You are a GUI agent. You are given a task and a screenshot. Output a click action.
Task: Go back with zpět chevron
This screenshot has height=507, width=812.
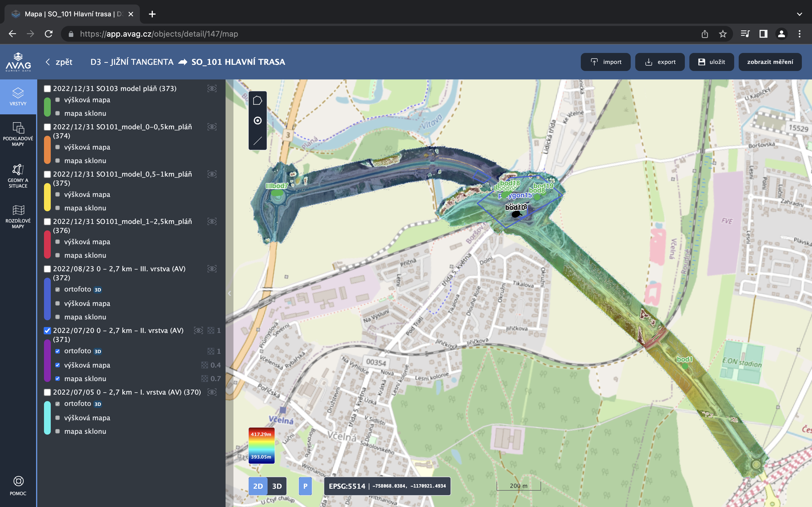pos(48,62)
